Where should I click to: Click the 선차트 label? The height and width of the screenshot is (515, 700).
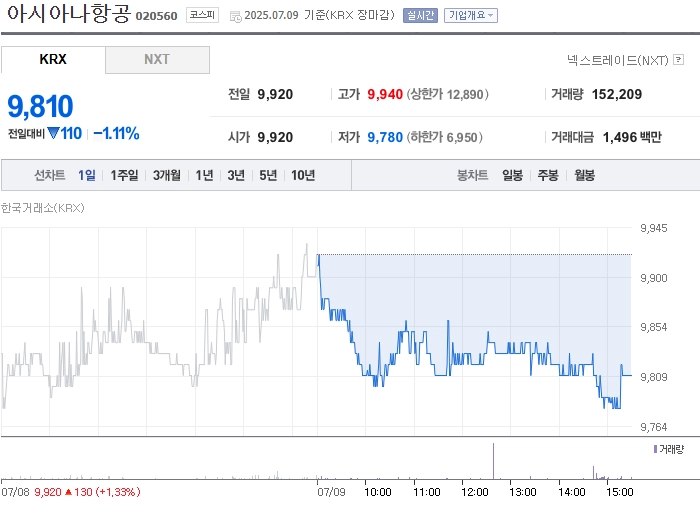pyautogui.click(x=50, y=175)
